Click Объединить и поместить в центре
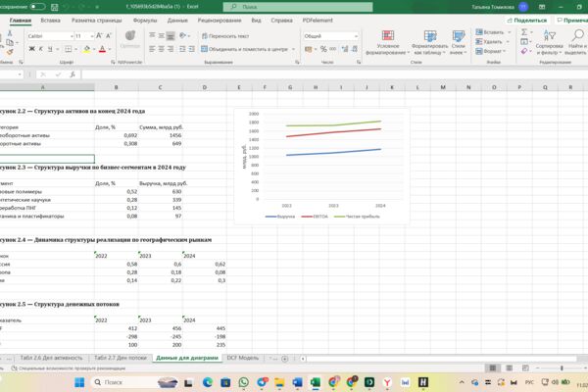The width and height of the screenshot is (588, 392). click(244, 49)
